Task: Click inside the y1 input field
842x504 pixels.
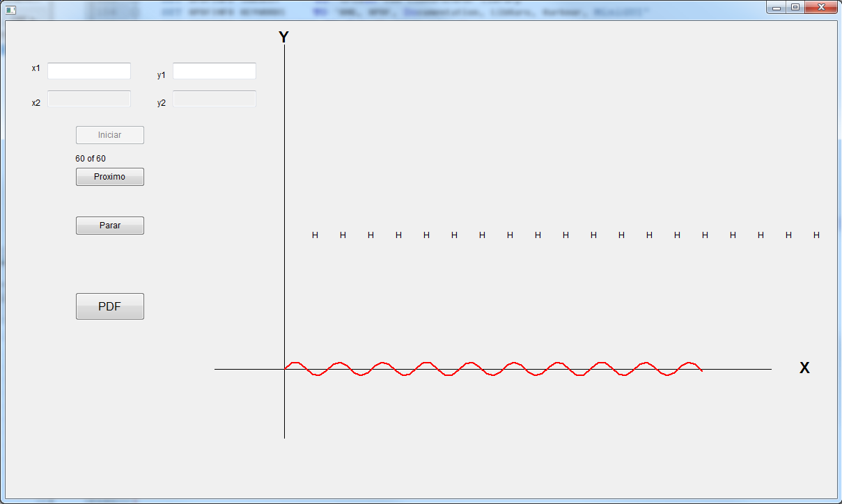Action: [x=214, y=70]
